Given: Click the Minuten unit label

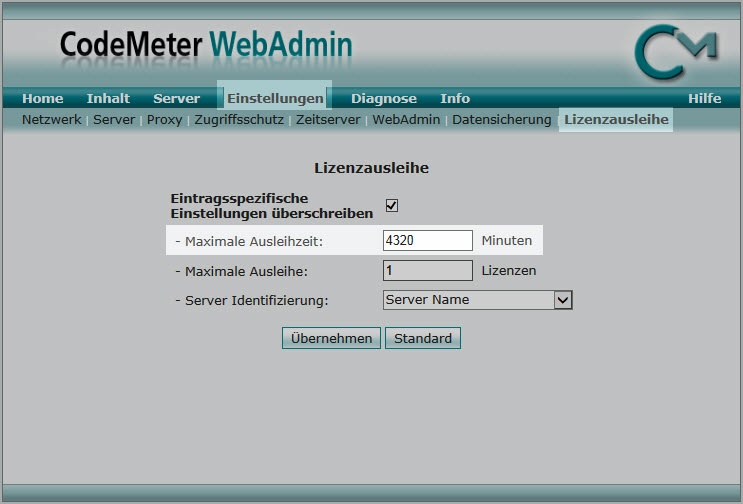Looking at the screenshot, I should click(507, 241).
